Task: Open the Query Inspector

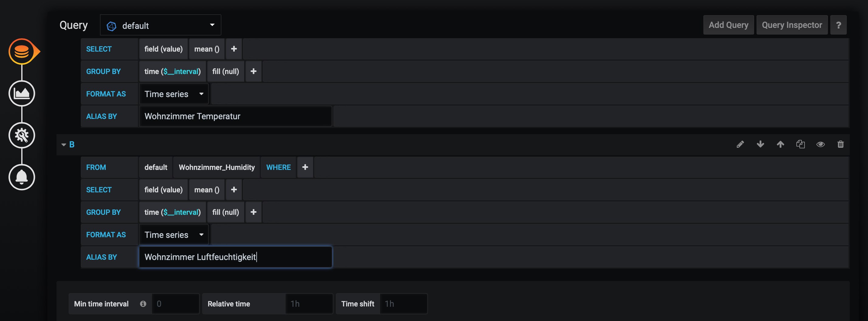Action: [791, 25]
